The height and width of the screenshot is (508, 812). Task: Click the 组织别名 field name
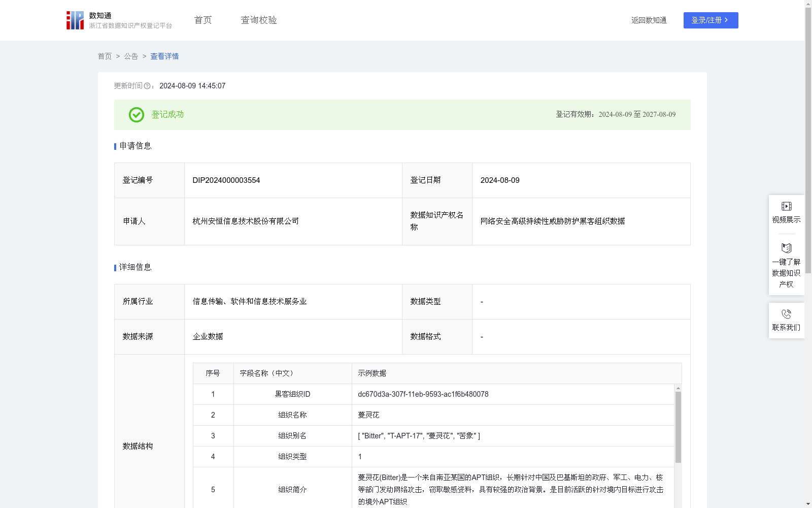[x=292, y=436]
